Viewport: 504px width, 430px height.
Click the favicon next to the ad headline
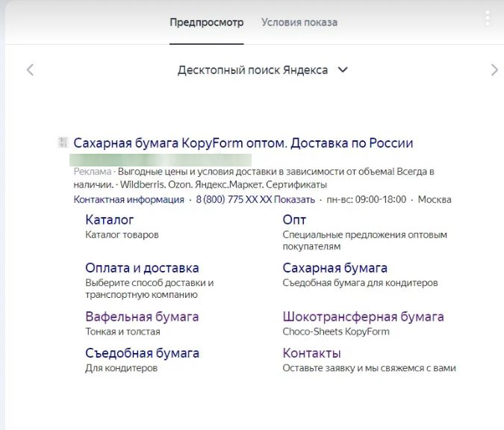[x=63, y=143]
